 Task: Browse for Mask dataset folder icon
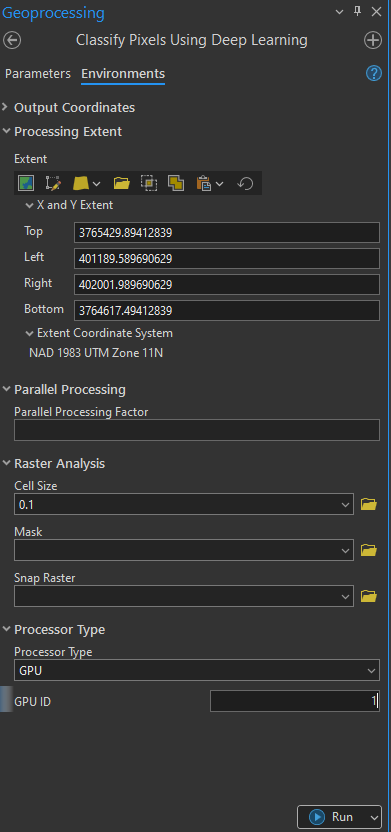coord(369,550)
